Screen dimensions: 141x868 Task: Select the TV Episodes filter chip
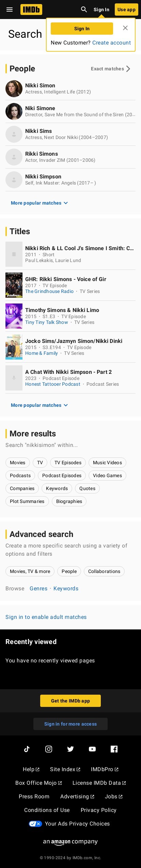(68, 463)
